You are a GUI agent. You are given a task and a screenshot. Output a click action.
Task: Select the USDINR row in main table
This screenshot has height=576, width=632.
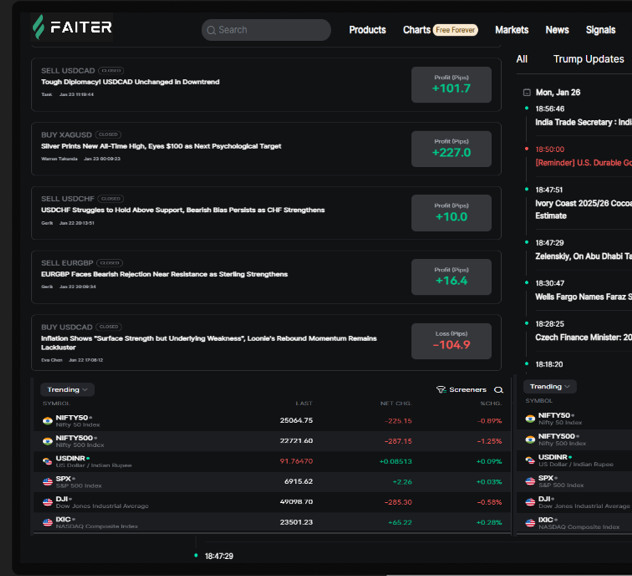pyautogui.click(x=272, y=462)
